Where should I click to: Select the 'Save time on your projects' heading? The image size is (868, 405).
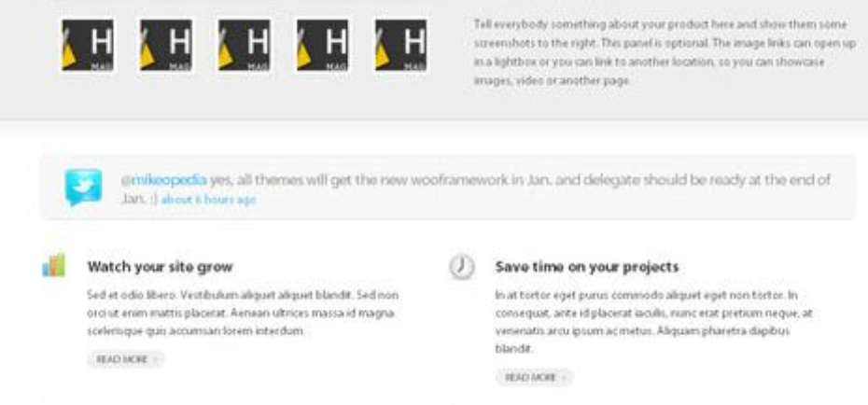587,267
